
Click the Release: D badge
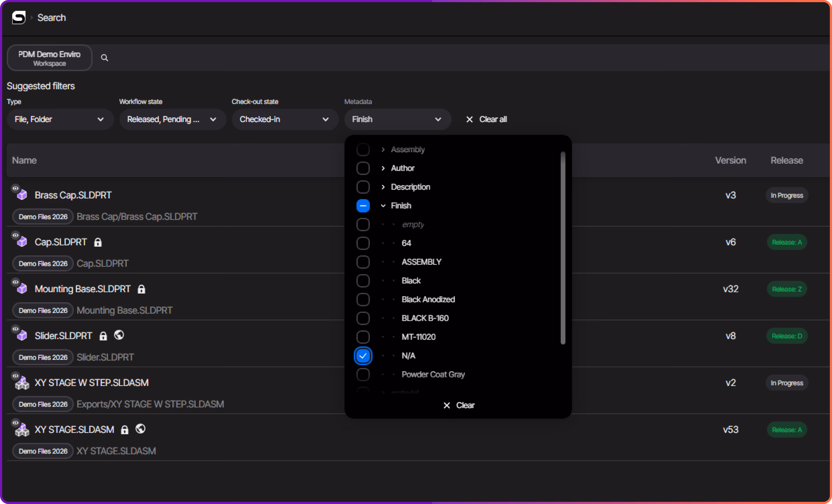[787, 336]
